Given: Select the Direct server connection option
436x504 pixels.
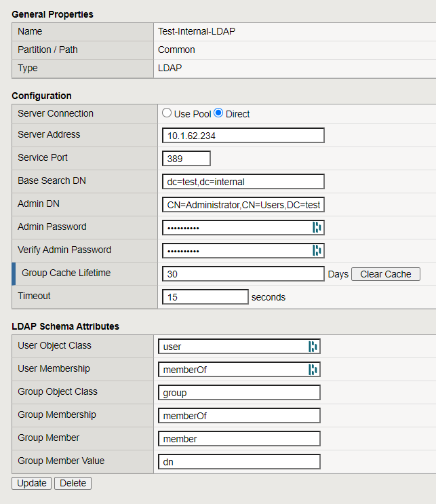Looking at the screenshot, I should point(219,113).
